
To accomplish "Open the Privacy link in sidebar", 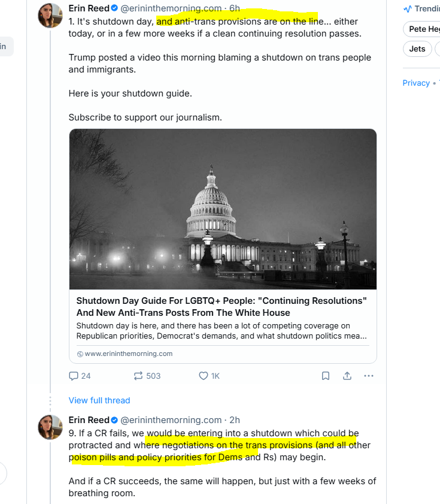I will (x=416, y=83).
